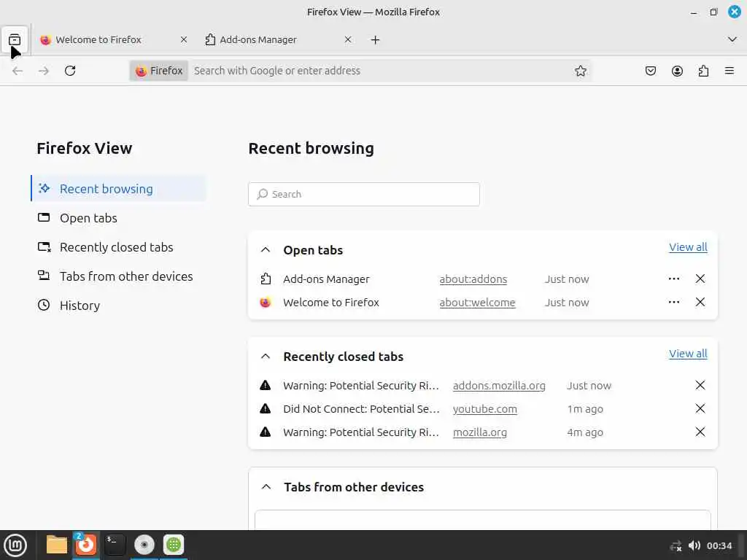Click the Did Not Connect: Potential Se… row title
The width and height of the screenshot is (747, 560).
tap(361, 408)
